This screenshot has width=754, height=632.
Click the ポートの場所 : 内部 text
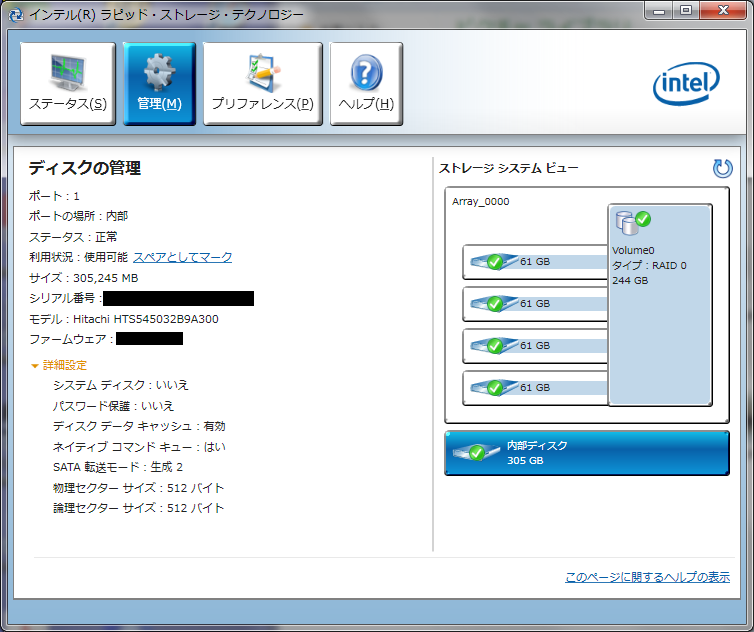(78, 216)
